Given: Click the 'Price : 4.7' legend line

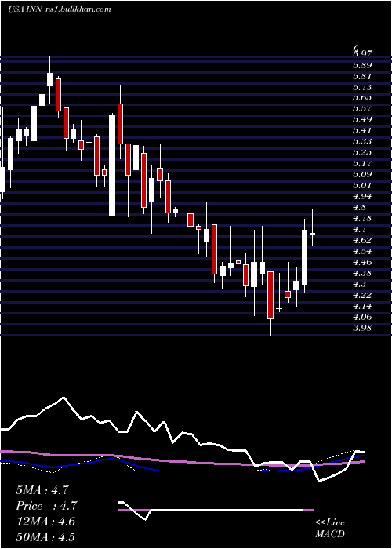Looking at the screenshot, I should 46,506.
